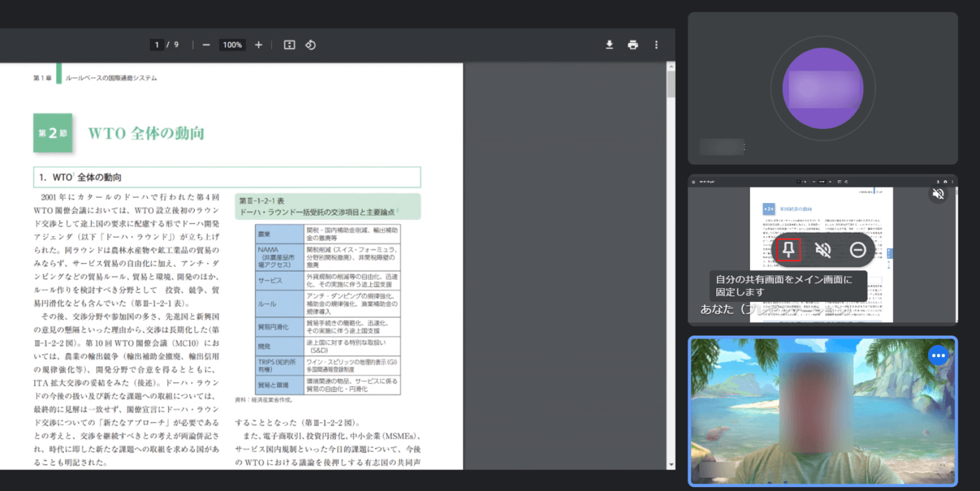Screen dimensions: 980x491
Task: Edit the current page number field
Action: pos(157,45)
